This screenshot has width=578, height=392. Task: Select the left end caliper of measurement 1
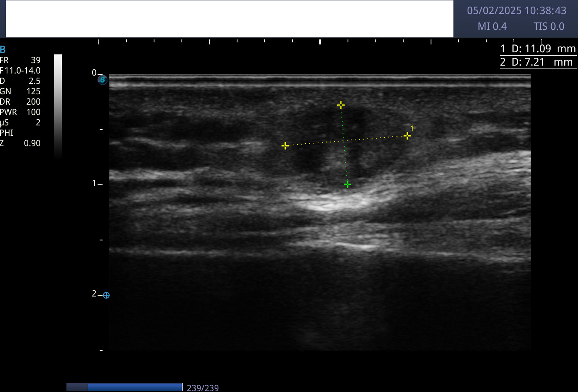(285, 146)
